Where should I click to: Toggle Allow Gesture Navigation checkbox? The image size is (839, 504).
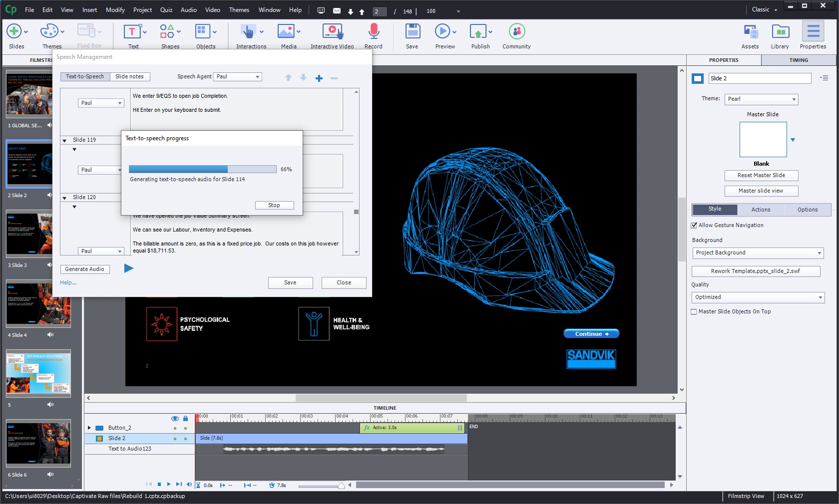[694, 226]
